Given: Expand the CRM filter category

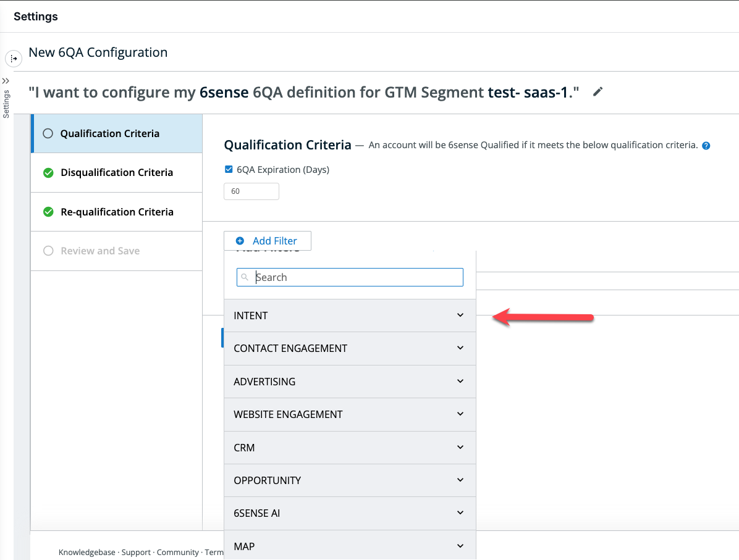Looking at the screenshot, I should (350, 448).
